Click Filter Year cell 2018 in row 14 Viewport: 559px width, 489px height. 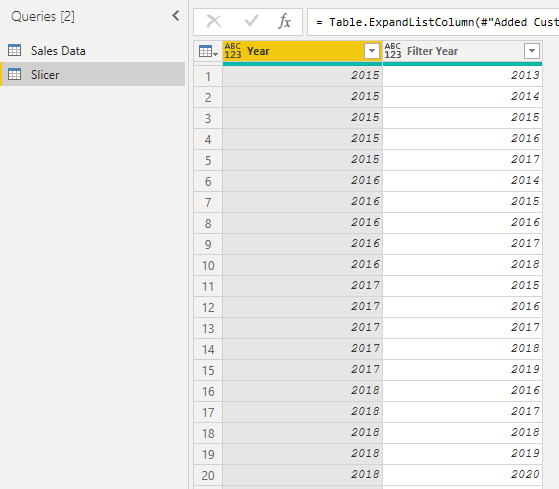(462, 349)
